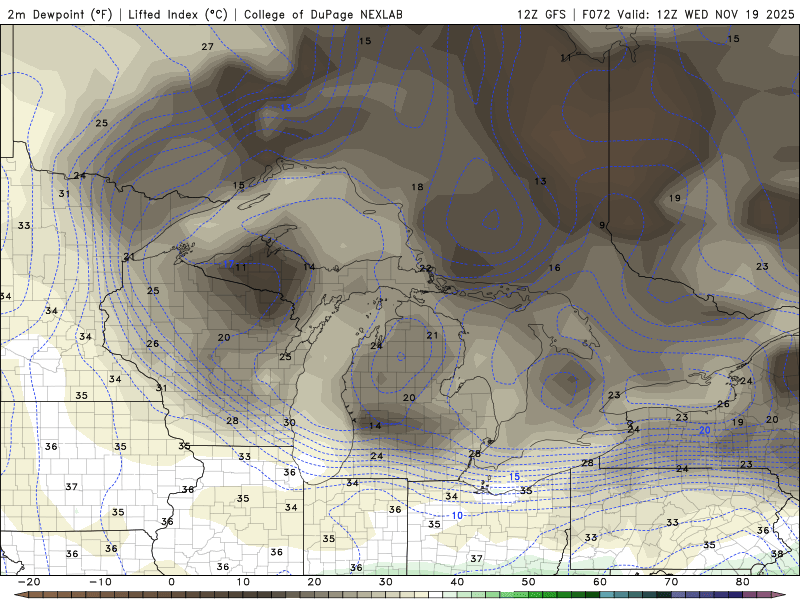Screen dimensions: 800x600
Task: Click the blue lifted index contour label 20
Action: point(705,430)
